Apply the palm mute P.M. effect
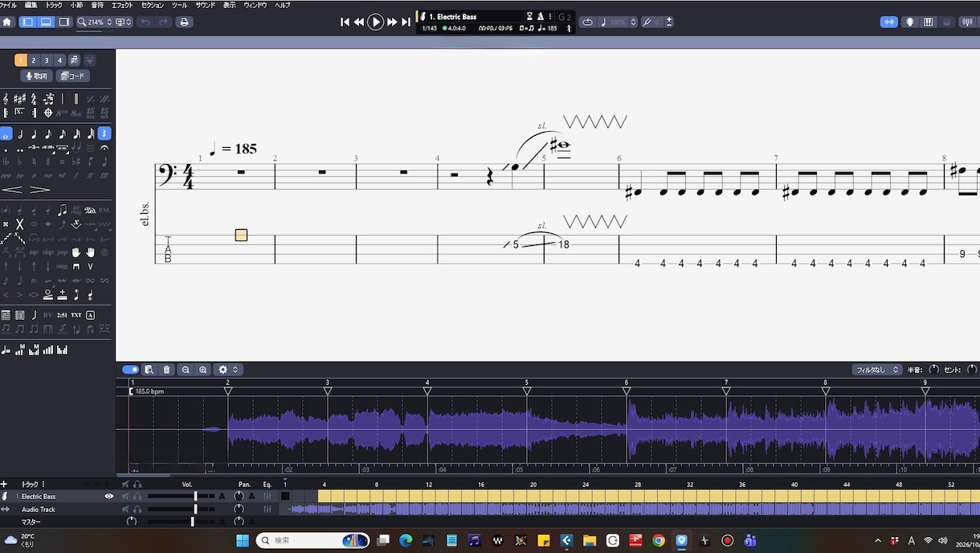Screen dimensions: 980x553 point(104,210)
